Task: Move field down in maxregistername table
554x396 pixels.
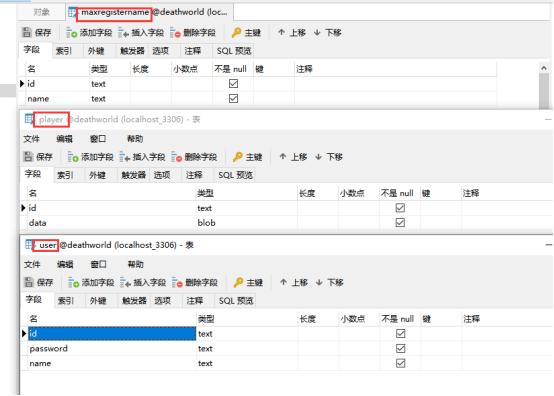Action: click(328, 32)
